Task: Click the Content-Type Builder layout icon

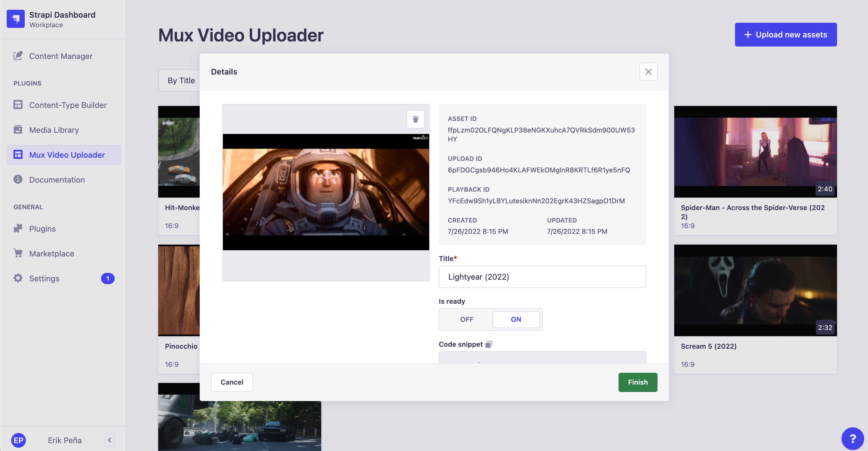Action: [18, 105]
